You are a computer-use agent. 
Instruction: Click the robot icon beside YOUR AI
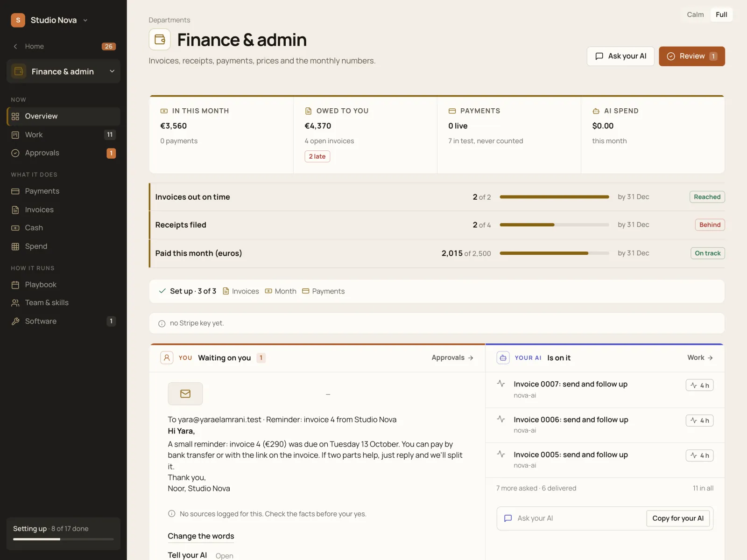click(503, 358)
